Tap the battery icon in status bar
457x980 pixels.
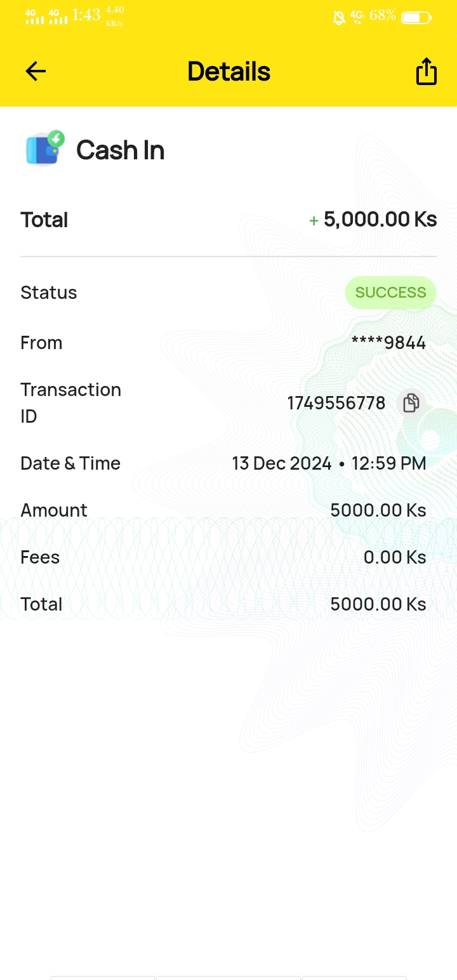416,18
